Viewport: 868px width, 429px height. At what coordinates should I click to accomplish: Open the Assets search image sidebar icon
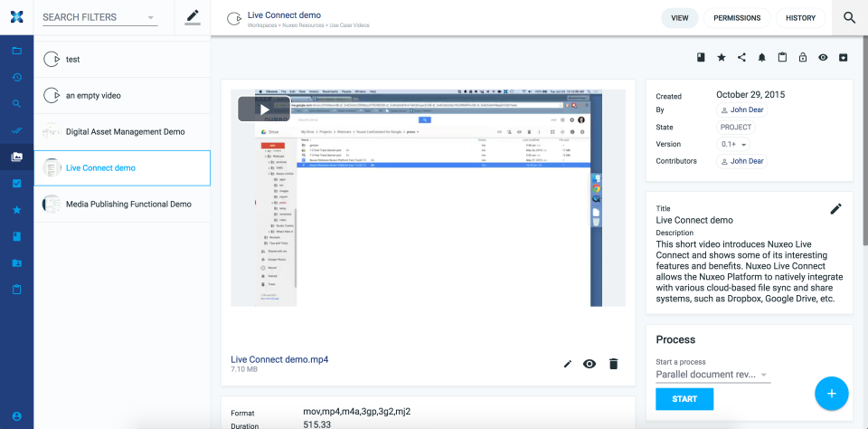tap(16, 157)
